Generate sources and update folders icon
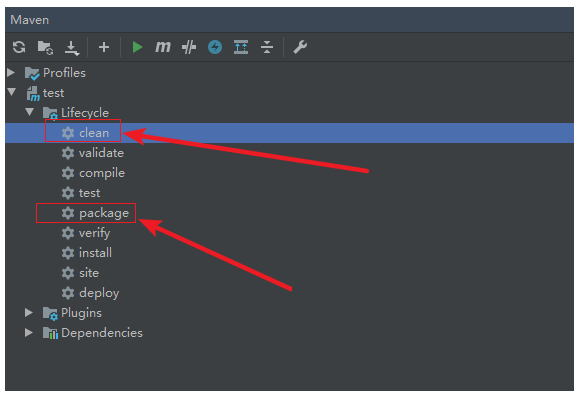588x400 pixels. pyautogui.click(x=45, y=48)
